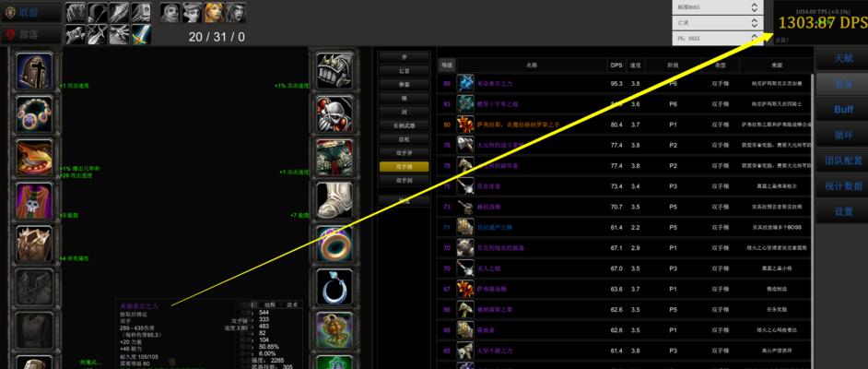
Task: Select the orange hammer icon of level 80 weapon
Action: [465, 125]
